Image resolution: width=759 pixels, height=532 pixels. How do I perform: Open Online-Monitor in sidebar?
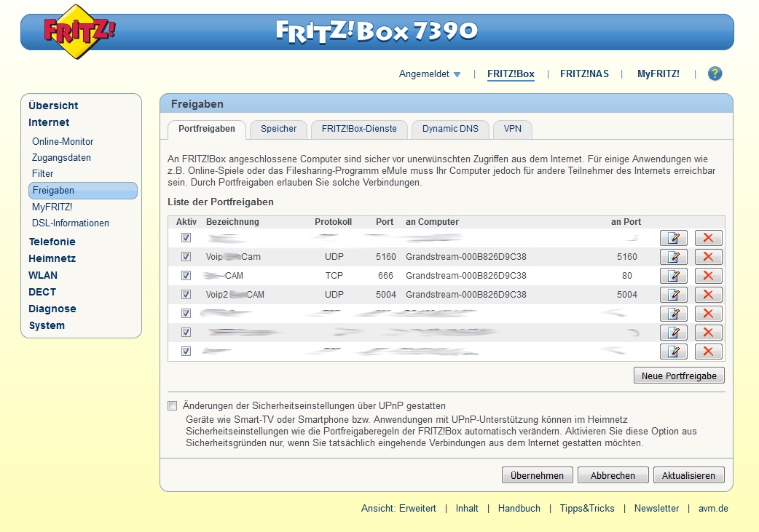[x=63, y=142]
